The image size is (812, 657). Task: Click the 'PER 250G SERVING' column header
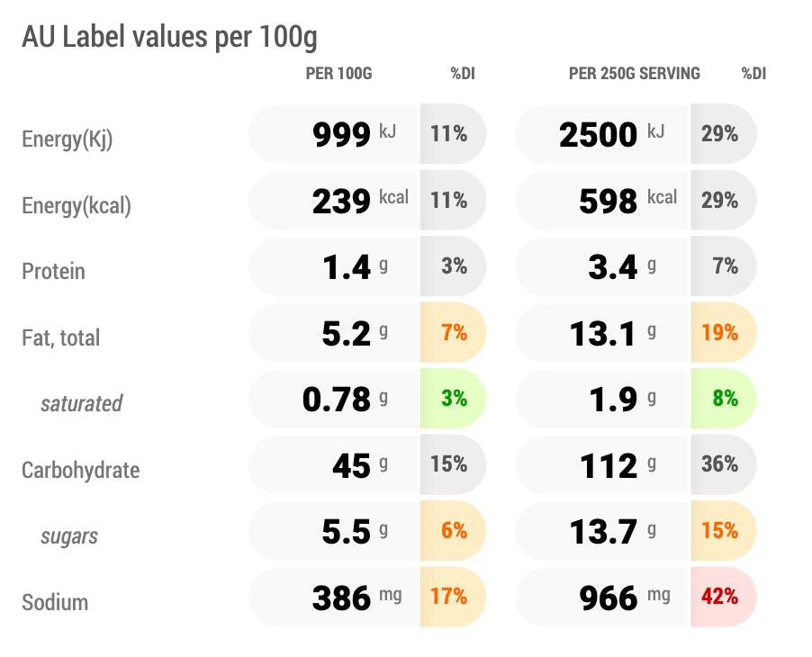[634, 74]
